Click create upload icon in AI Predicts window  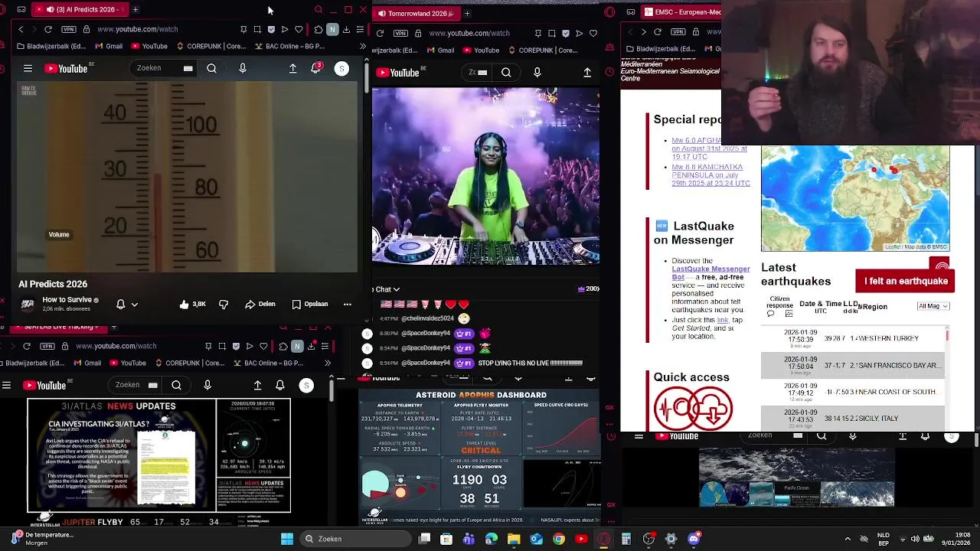[x=292, y=68]
